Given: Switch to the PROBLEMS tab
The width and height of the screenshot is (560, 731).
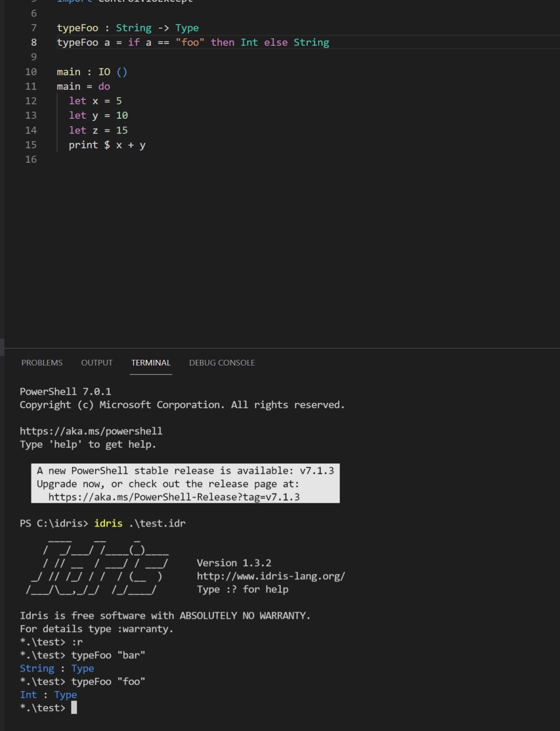Looking at the screenshot, I should click(42, 363).
